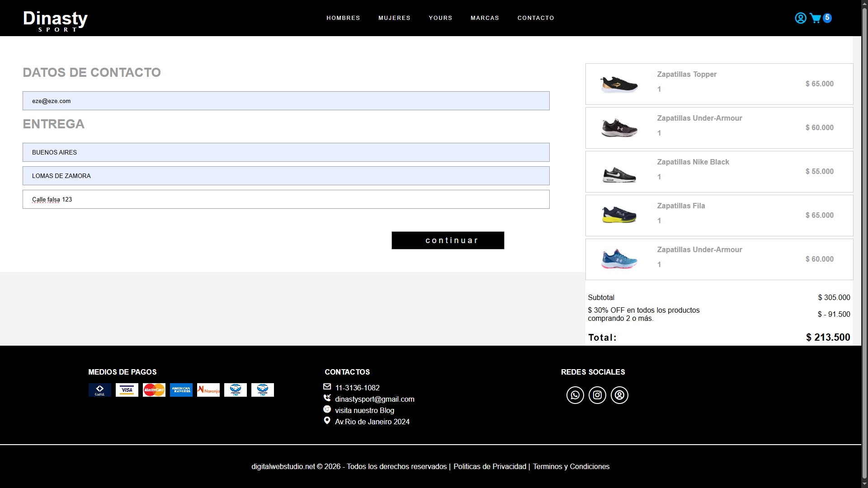The image size is (868, 488).
Task: Click the American Express logo
Action: (x=181, y=390)
